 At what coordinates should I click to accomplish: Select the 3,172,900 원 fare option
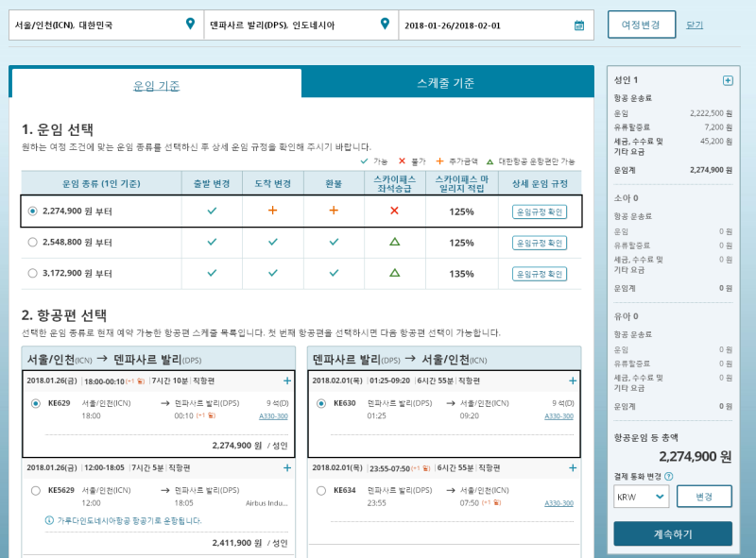tap(32, 273)
